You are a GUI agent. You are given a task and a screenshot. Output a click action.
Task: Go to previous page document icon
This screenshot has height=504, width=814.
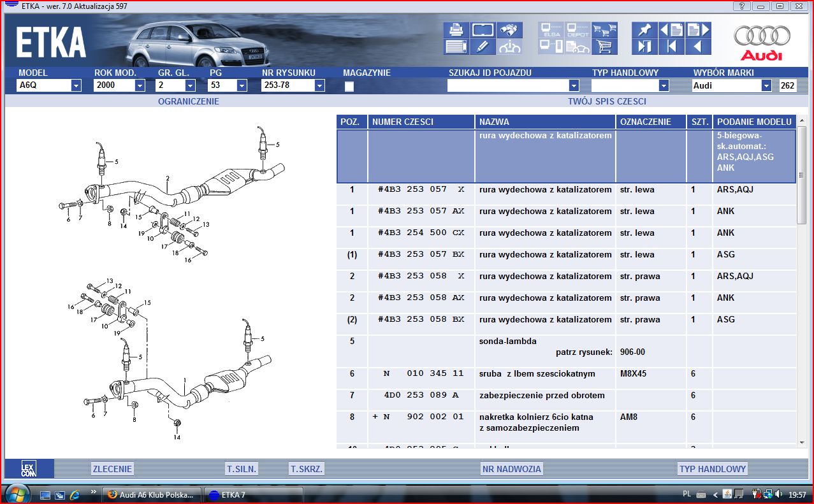pos(671,30)
